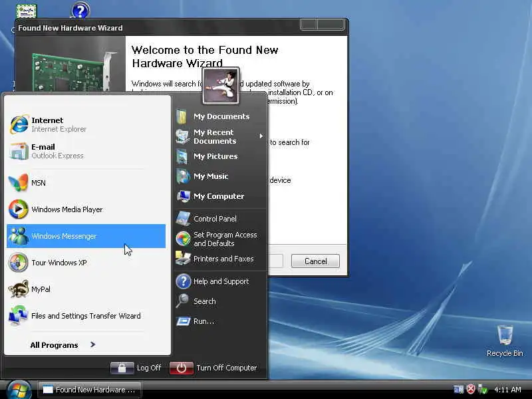Image resolution: width=532 pixels, height=399 pixels.
Task: Launch Windows Messenger icon
Action: [18, 236]
